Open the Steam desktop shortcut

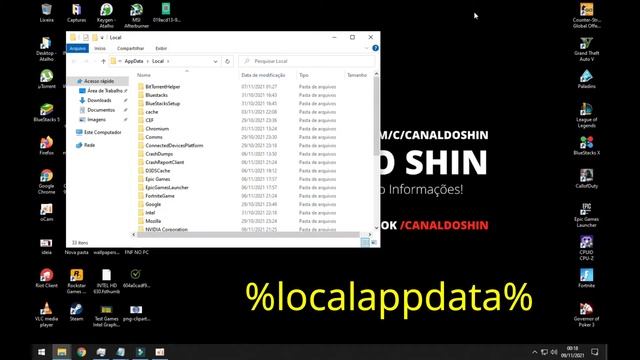(x=76, y=312)
